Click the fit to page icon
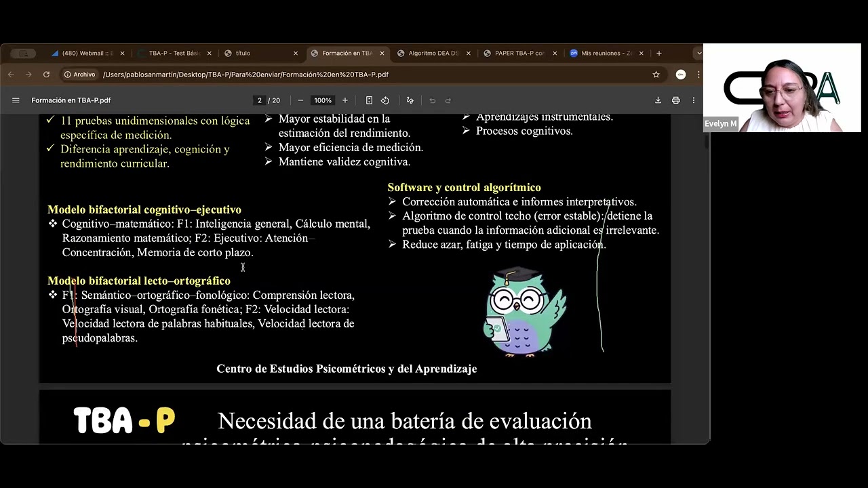 [369, 100]
